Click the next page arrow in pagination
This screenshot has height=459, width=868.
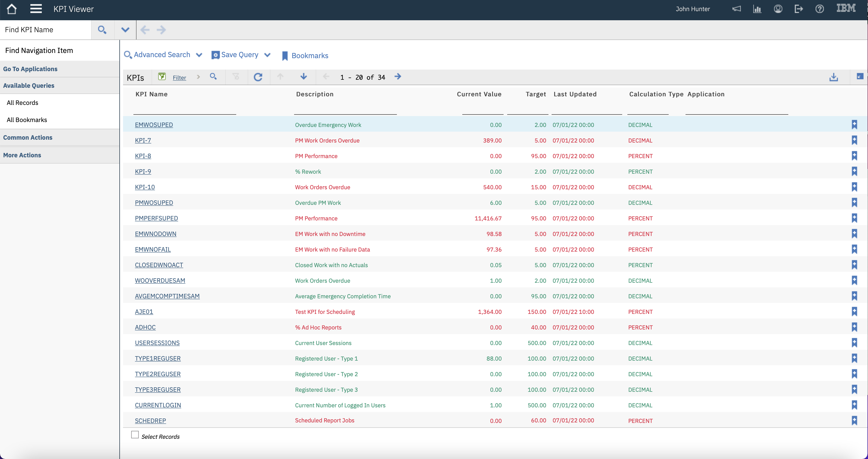pos(398,77)
